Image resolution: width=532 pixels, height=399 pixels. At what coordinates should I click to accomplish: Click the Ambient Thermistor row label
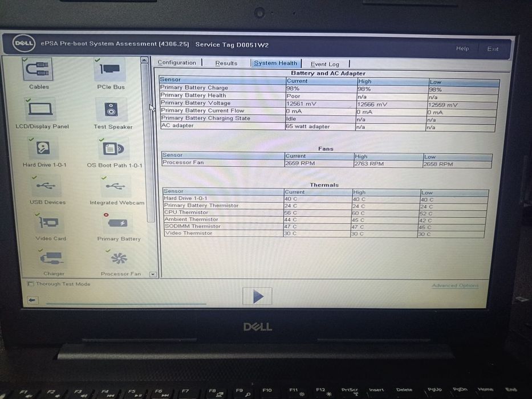coord(192,219)
